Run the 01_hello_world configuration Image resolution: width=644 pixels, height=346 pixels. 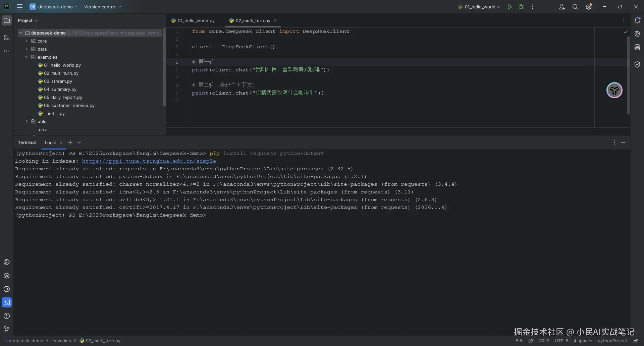coord(510,7)
